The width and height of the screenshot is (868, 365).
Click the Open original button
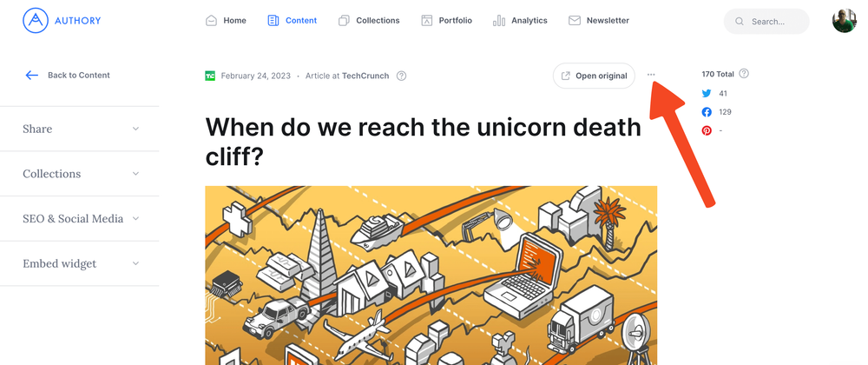[x=594, y=76]
